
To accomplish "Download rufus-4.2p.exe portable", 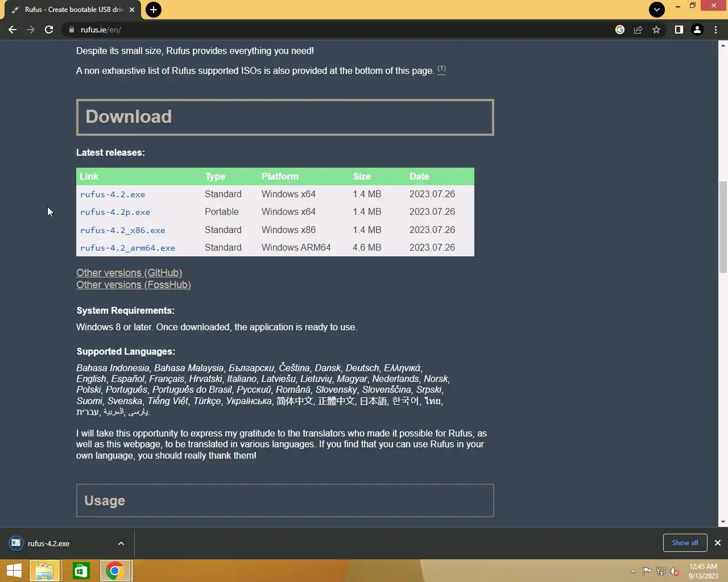I will [115, 212].
